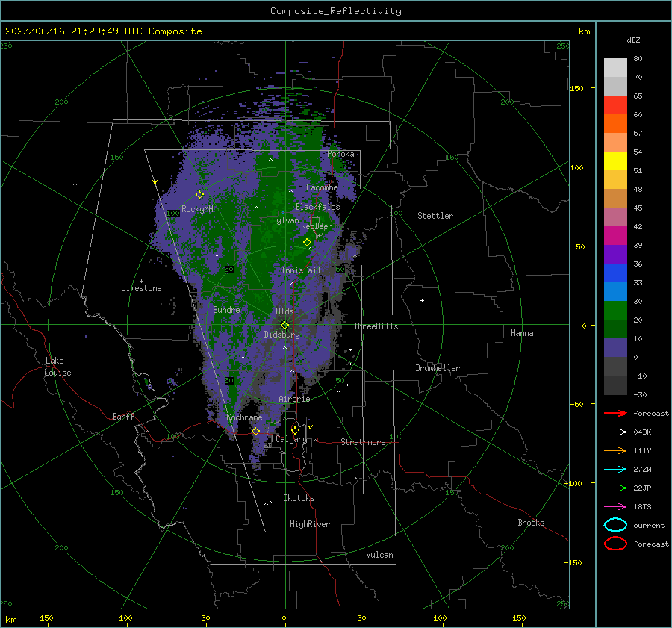Screen dimensions: 672x628
Task: Click the red 65–60 dBZ color swatch
Action: [x=615, y=105]
